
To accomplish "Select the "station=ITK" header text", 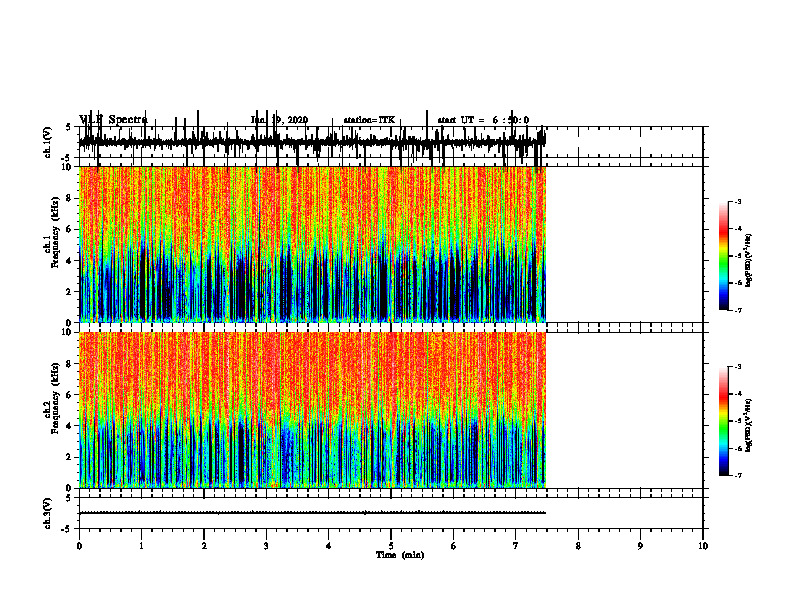I will click(x=369, y=120).
